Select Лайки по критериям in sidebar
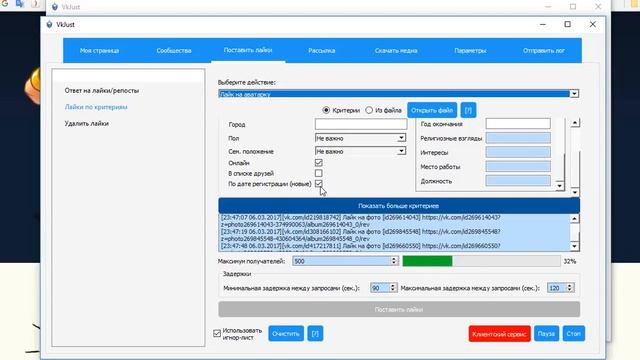 pos(96,107)
